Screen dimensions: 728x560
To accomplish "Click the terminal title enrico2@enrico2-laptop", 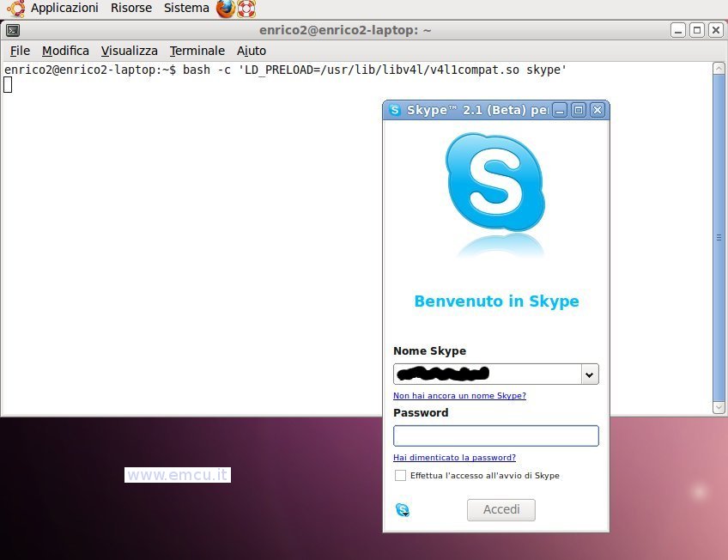I will (345, 30).
